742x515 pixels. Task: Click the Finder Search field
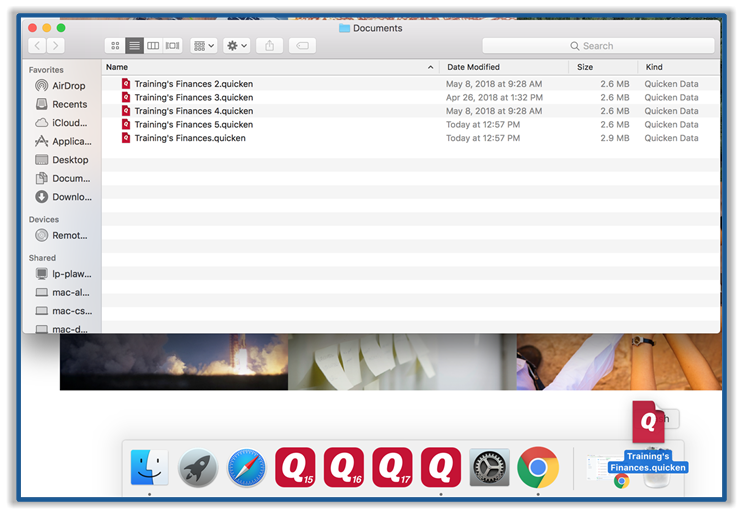[x=598, y=46]
